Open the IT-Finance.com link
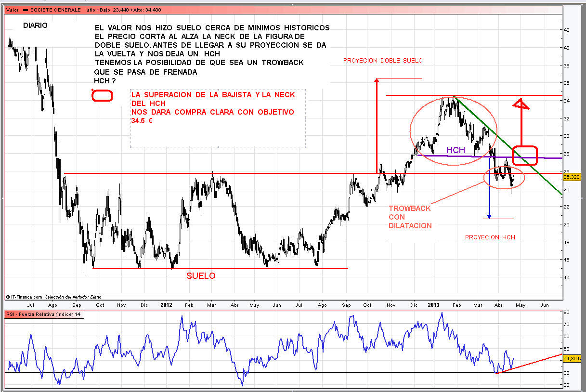Viewport: 586px width, 392px height. click(x=26, y=297)
